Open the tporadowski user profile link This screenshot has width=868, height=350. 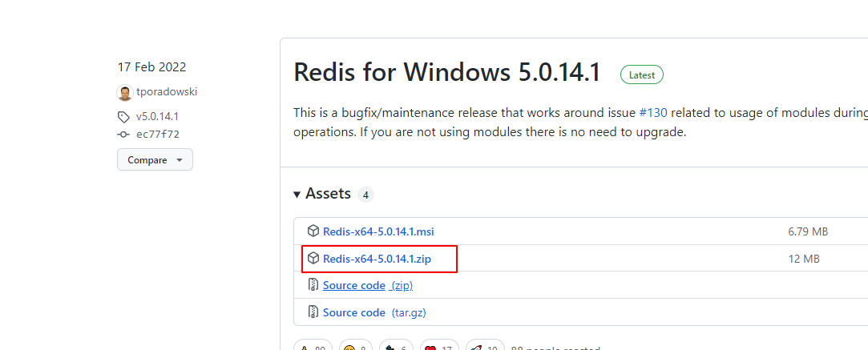tap(167, 92)
